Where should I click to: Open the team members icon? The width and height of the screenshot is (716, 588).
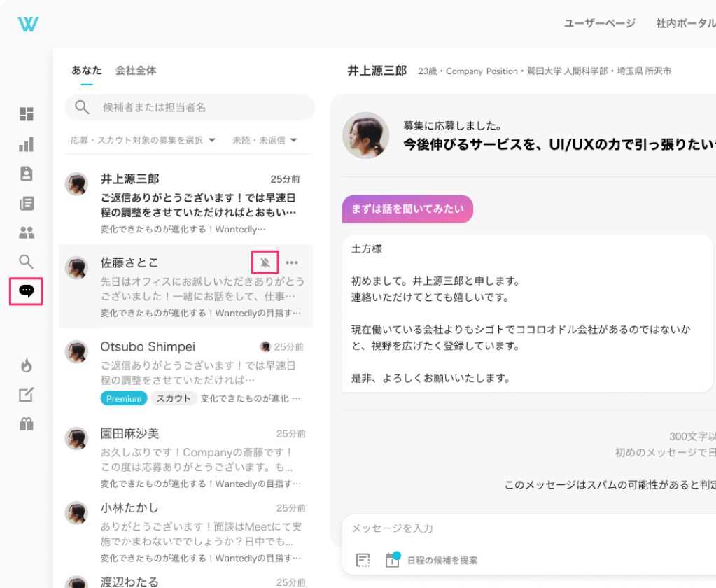[x=26, y=232]
